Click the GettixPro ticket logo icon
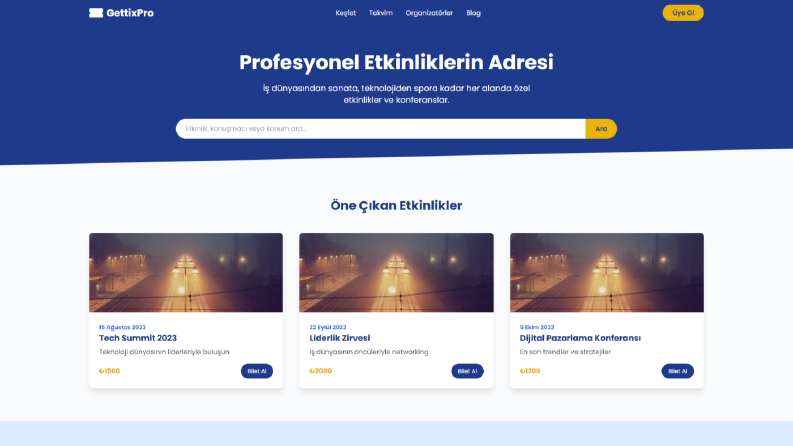 96,13
